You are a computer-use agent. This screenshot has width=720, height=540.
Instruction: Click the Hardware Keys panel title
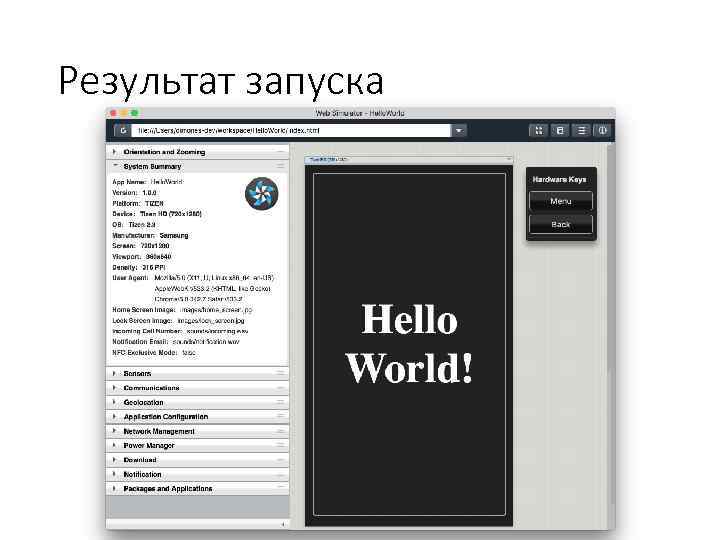click(559, 179)
